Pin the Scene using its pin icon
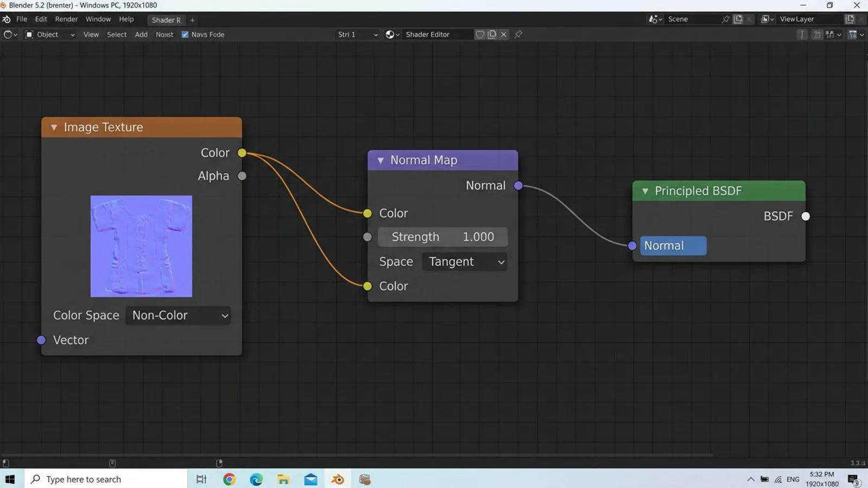This screenshot has height=488, width=868. tap(725, 19)
